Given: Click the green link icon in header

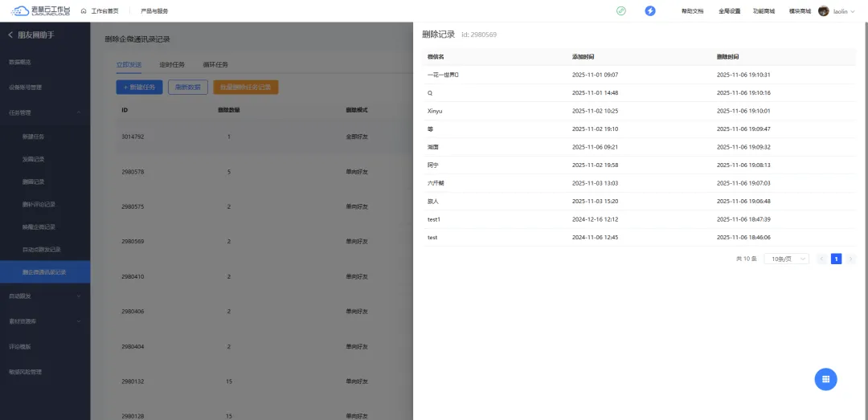Looking at the screenshot, I should pos(621,11).
